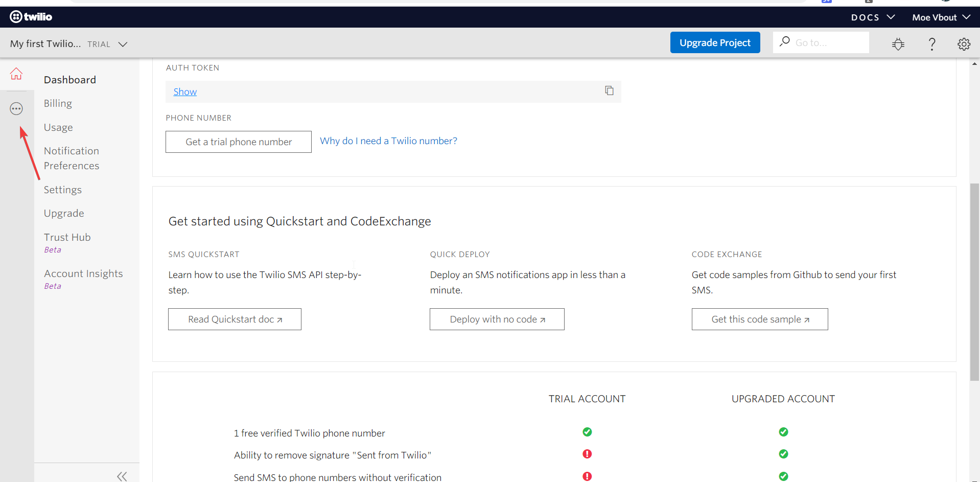Open the All Products ellipsis icon
Screen dimensions: 980x482
tap(16, 109)
